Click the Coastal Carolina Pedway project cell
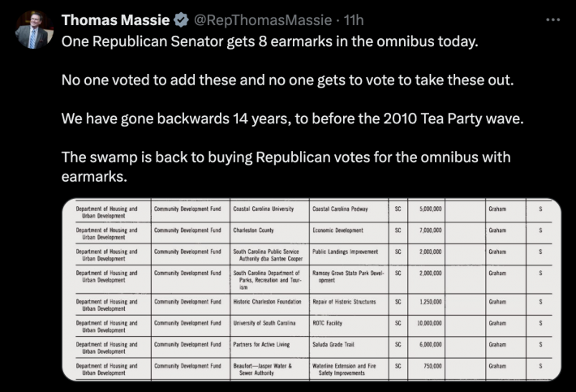 click(340, 209)
